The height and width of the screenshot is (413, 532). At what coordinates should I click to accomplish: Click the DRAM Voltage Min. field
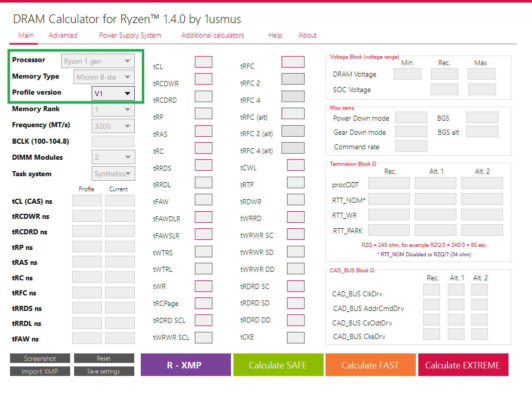(x=407, y=74)
